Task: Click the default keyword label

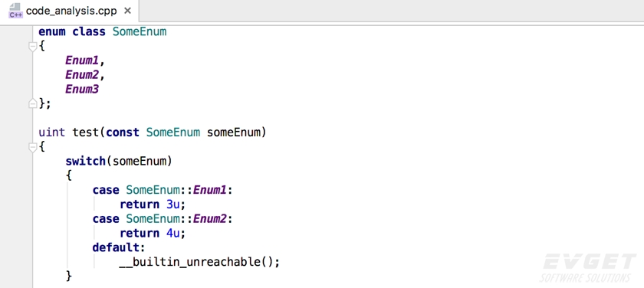Action: coord(117,247)
